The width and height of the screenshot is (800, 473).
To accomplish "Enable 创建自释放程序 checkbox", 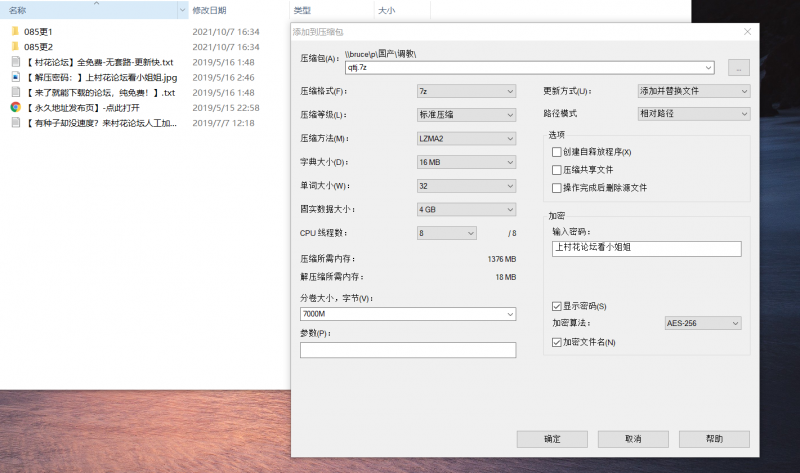I will [x=557, y=152].
